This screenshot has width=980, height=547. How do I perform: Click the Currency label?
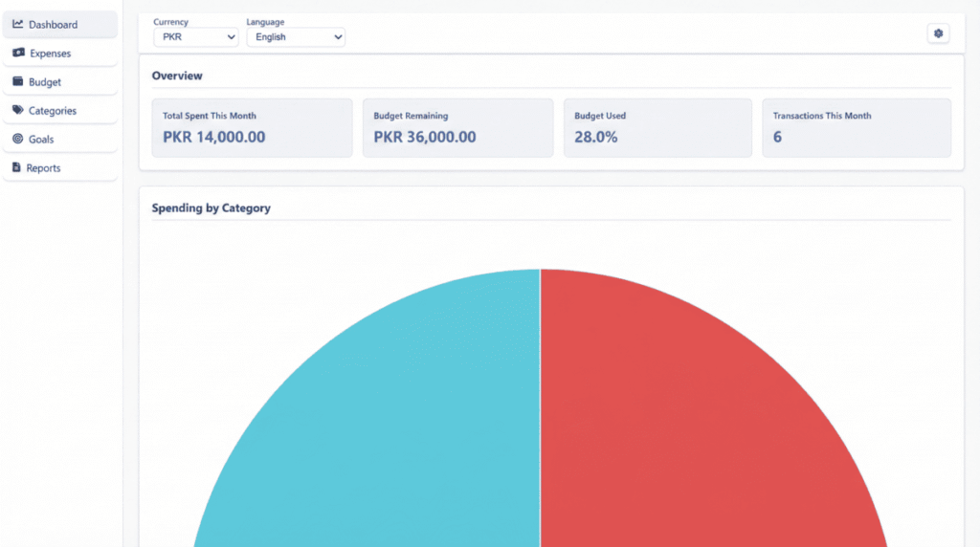point(170,22)
